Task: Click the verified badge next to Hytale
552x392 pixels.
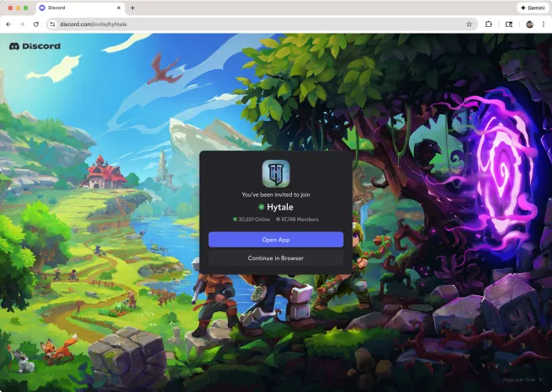Action: coord(261,207)
